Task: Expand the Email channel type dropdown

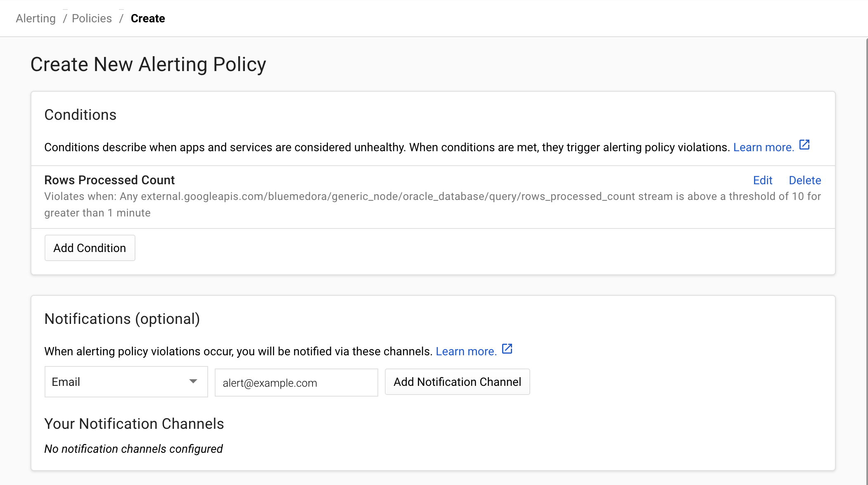Action: click(126, 382)
